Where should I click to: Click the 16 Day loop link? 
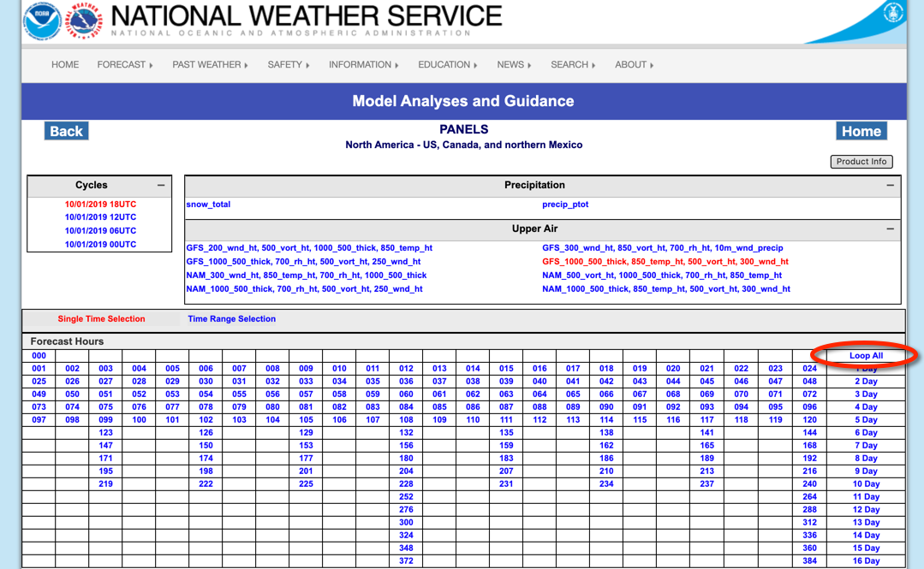866,561
